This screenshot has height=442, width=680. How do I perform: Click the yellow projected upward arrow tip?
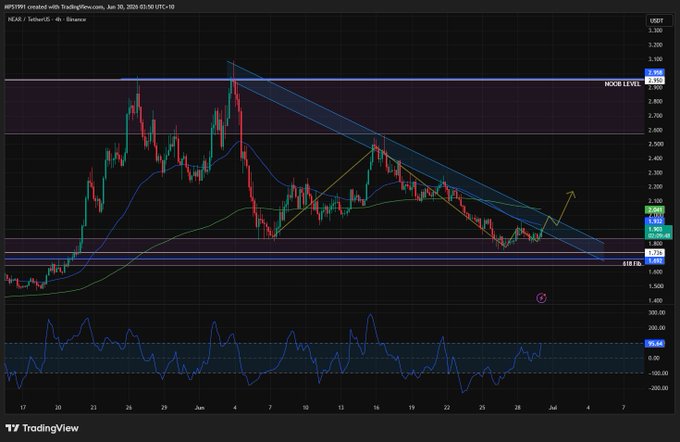[573, 193]
